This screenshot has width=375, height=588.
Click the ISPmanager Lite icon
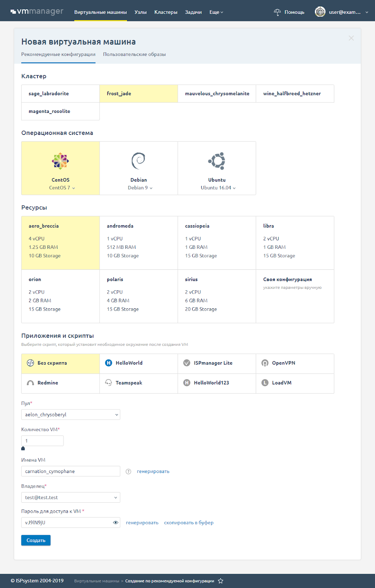187,363
